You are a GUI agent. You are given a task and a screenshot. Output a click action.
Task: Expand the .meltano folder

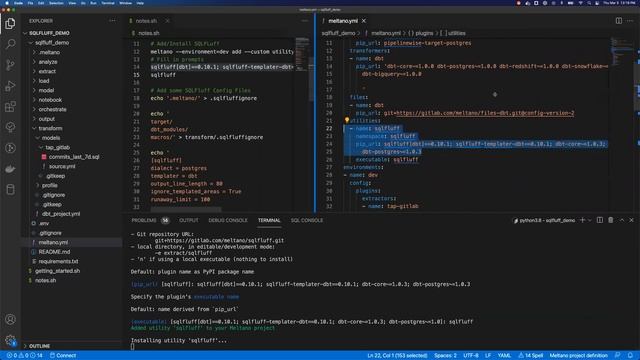(49, 52)
